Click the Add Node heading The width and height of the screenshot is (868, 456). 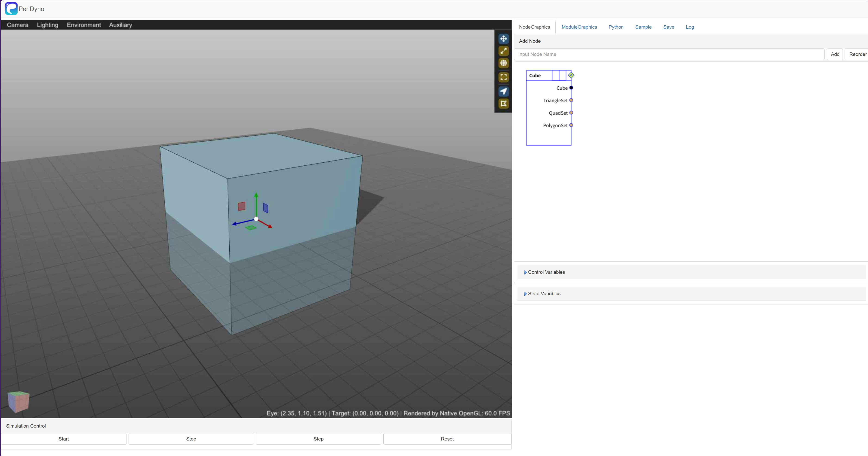(530, 41)
